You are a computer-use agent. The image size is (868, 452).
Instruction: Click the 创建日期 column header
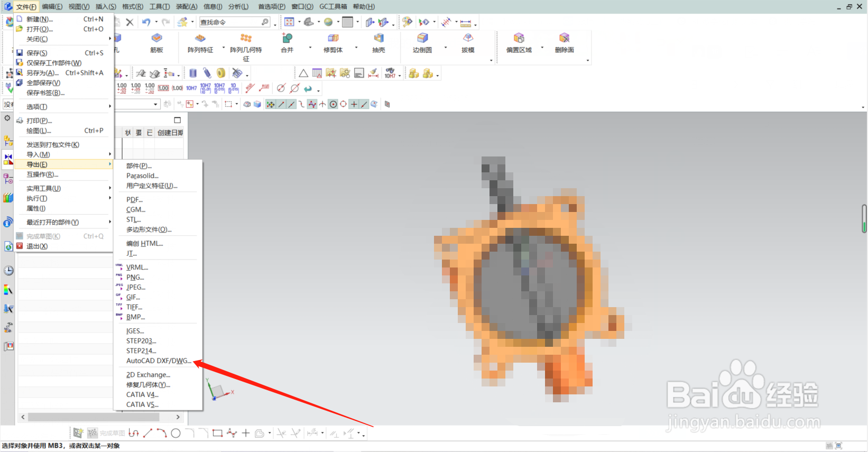170,133
